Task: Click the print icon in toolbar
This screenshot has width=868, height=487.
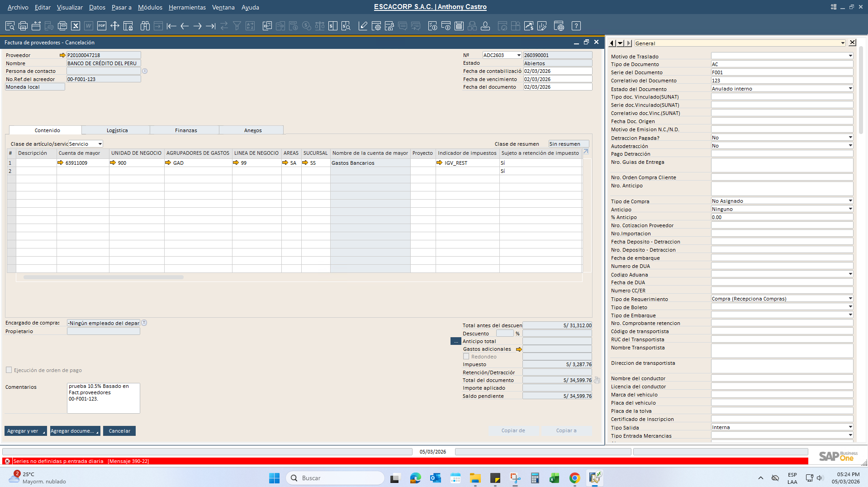Action: (x=23, y=26)
